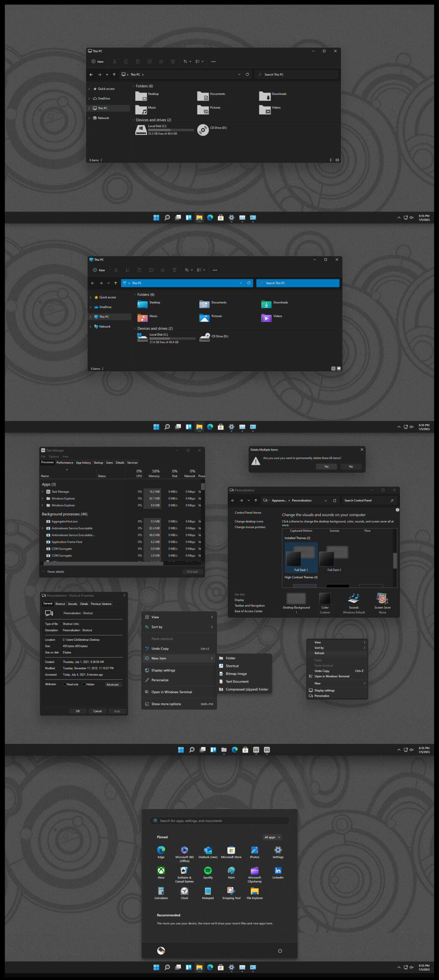
Task: Select Text Document in the New item submenu
Action: point(237,681)
